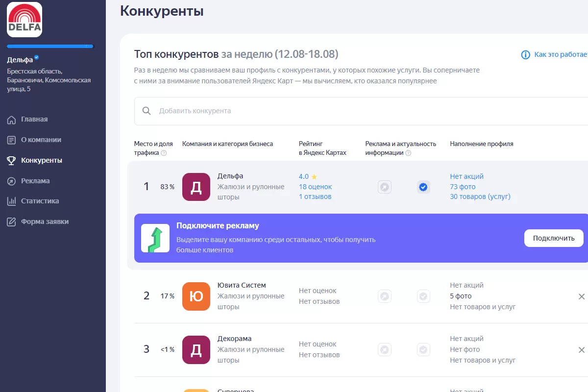Viewport: 588px width, 392px height.
Task: Click the Подключить button in ad banner
Action: click(x=554, y=238)
